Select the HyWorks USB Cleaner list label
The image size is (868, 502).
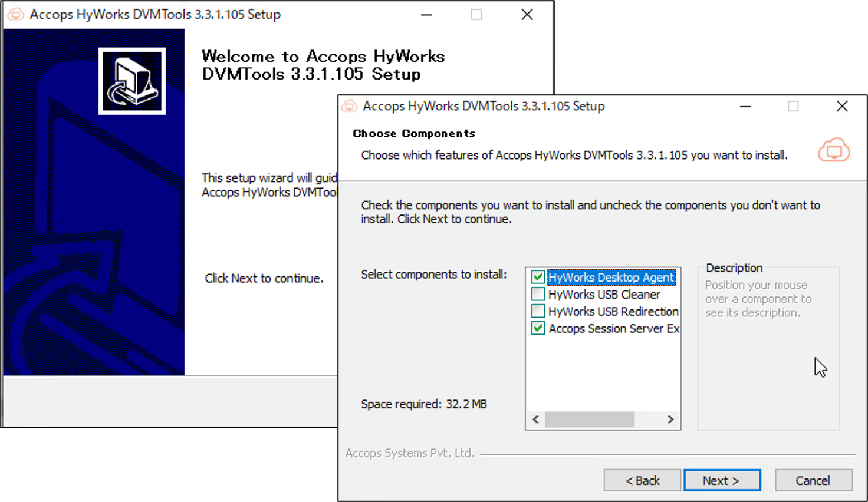[x=604, y=294]
